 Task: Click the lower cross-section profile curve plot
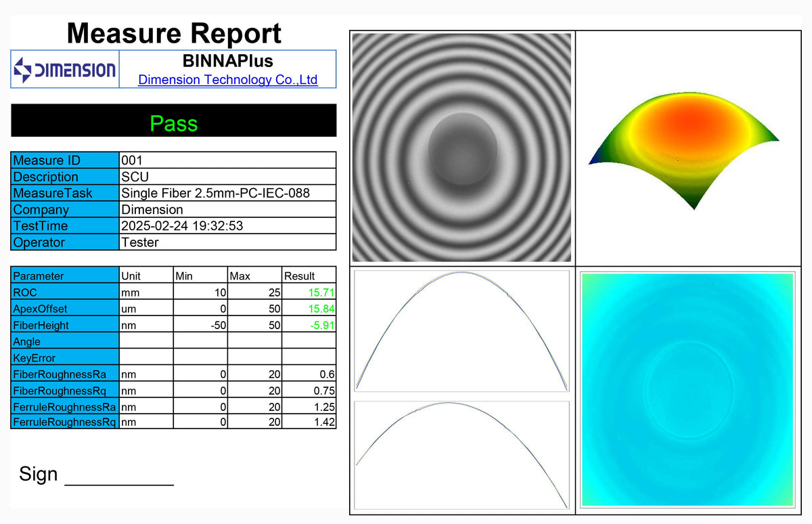461,454
